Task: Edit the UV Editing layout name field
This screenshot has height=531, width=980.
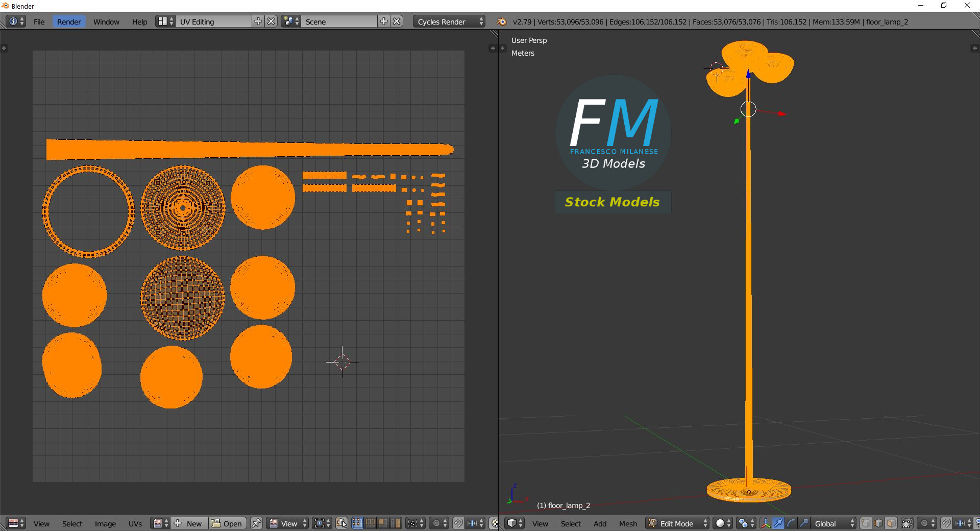Action: point(213,21)
